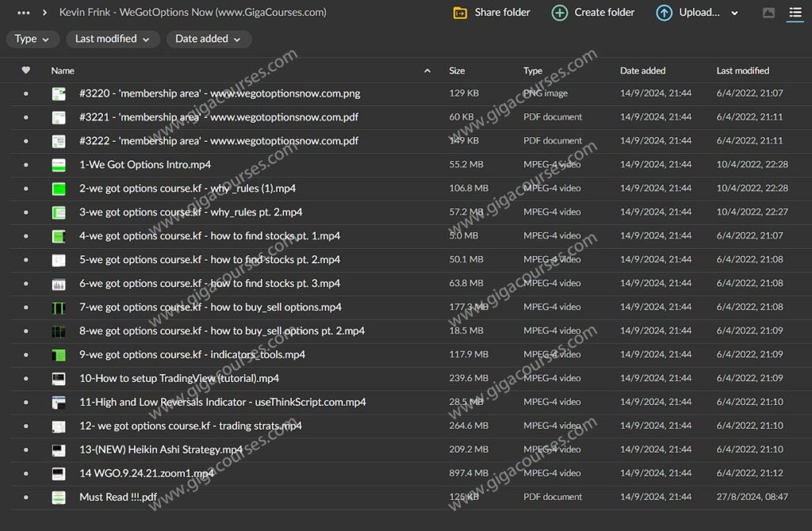
Task: Open the Date added filter dropdown
Action: click(x=209, y=39)
